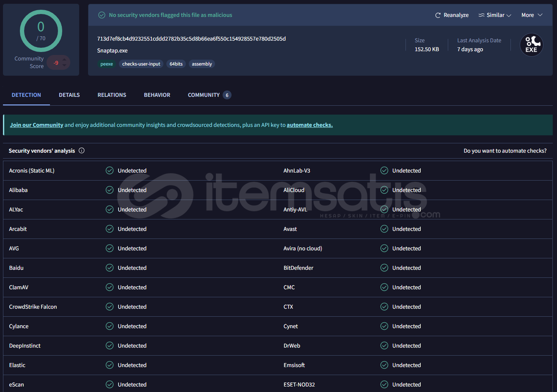Click the 152.50 KB size value
The height and width of the screenshot is (392, 557).
(x=427, y=49)
